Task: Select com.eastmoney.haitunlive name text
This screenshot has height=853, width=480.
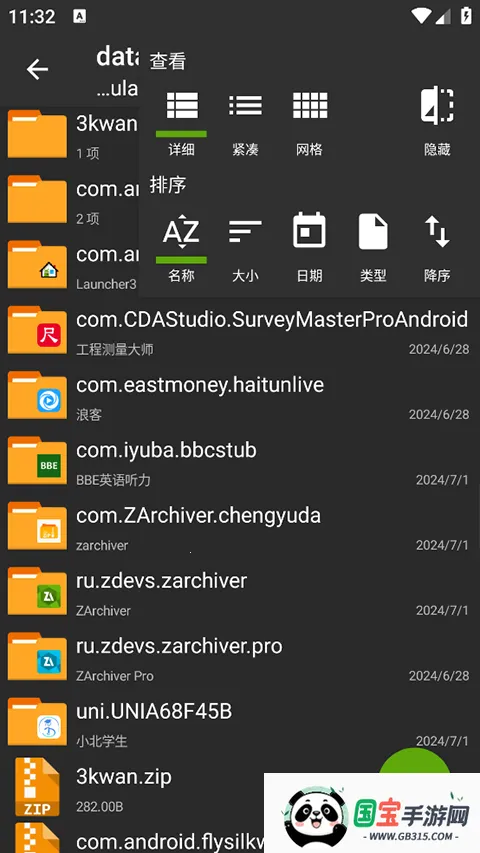Action: tap(200, 385)
